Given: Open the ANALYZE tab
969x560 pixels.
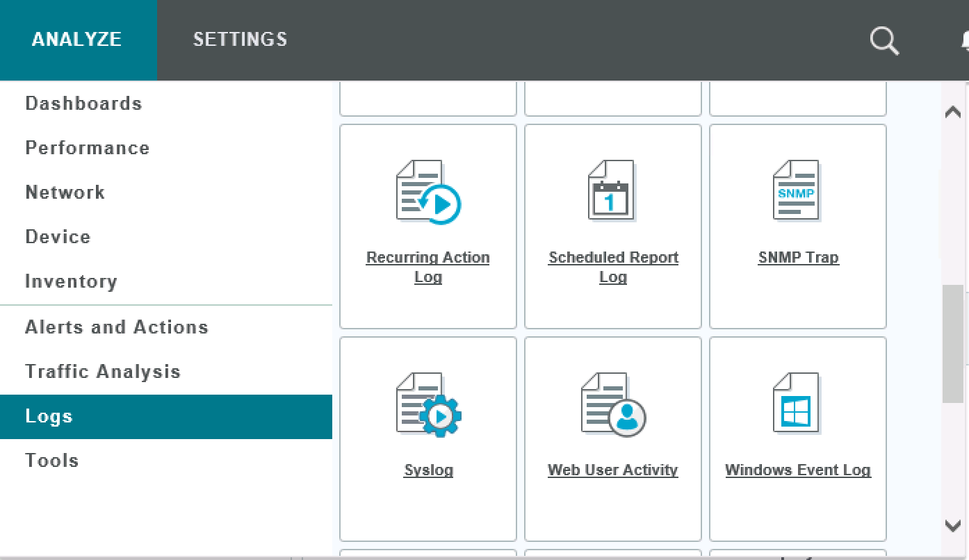Looking at the screenshot, I should (77, 40).
